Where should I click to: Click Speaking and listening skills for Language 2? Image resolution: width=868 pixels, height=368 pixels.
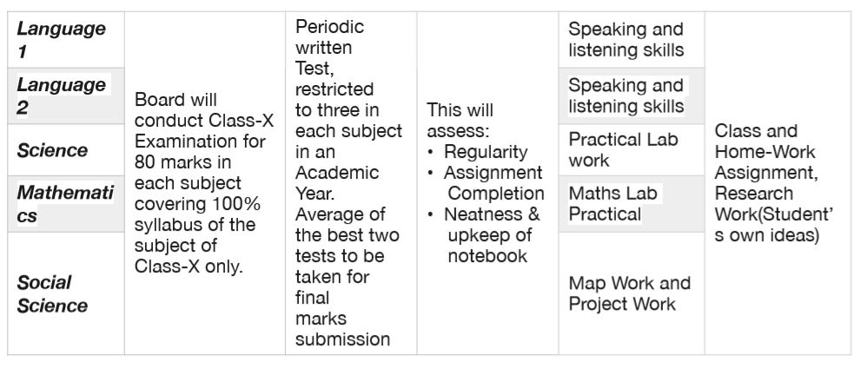coord(626,96)
